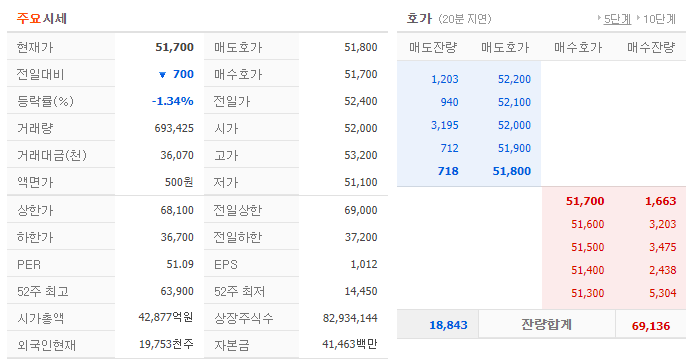Click bid price 51,600 in order book
This screenshot has height=361, width=687.
click(x=588, y=224)
